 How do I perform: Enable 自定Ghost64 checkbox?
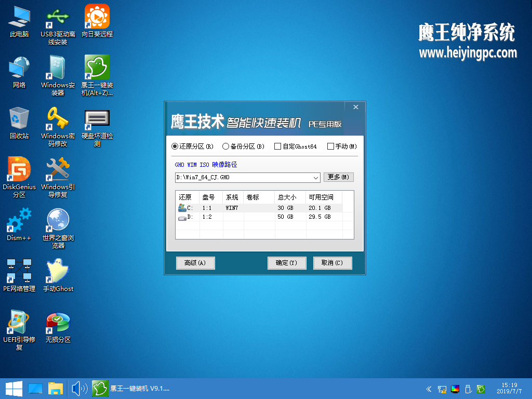tap(296, 147)
